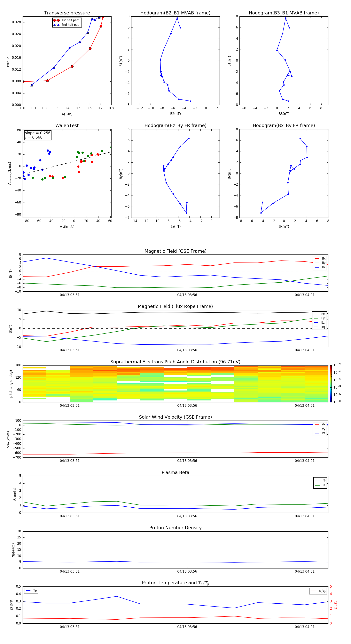Click the 'Magnetic Field (Flux Rope Frame)' title
This screenshot has width=351, height=644.
[175, 307]
